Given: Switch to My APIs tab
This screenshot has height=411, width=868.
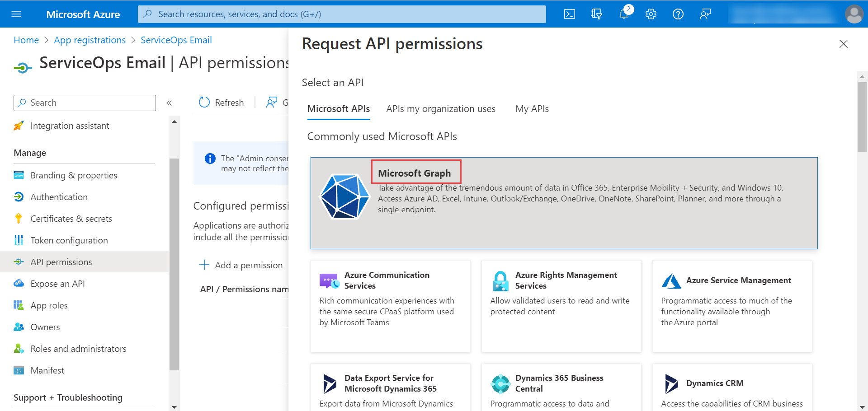Looking at the screenshot, I should pos(532,109).
